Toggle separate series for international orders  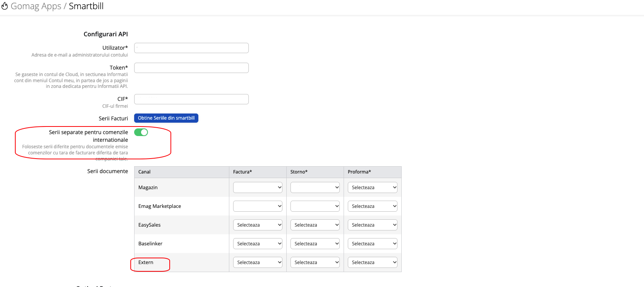[141, 132]
